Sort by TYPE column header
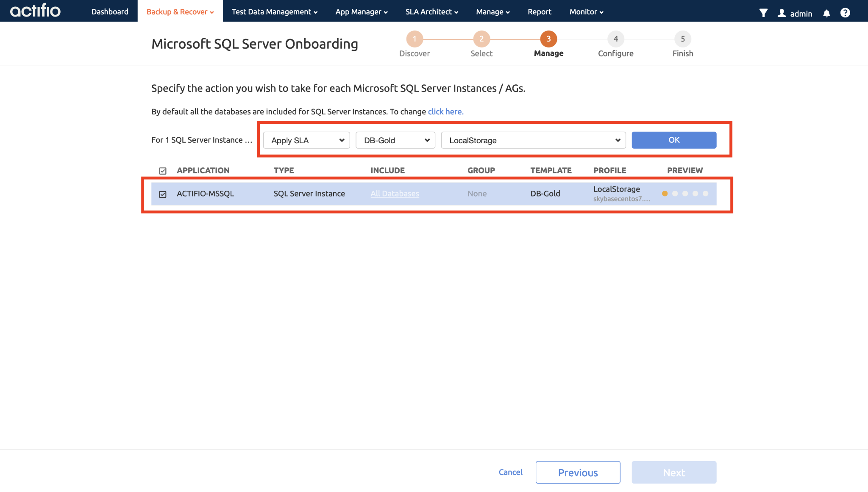 click(284, 170)
